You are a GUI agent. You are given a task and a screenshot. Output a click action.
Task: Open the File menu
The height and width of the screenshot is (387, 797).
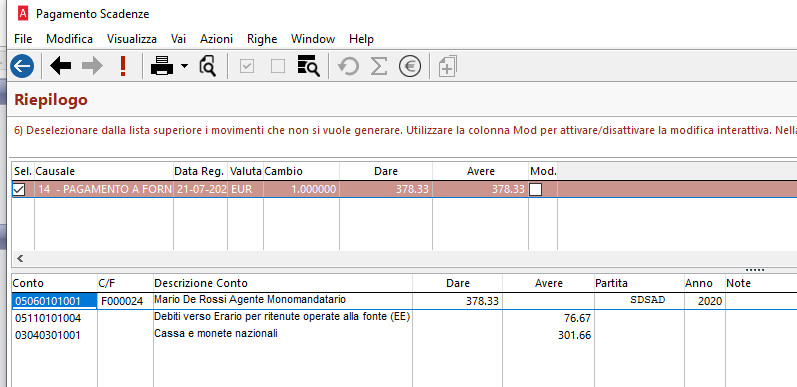click(23, 39)
